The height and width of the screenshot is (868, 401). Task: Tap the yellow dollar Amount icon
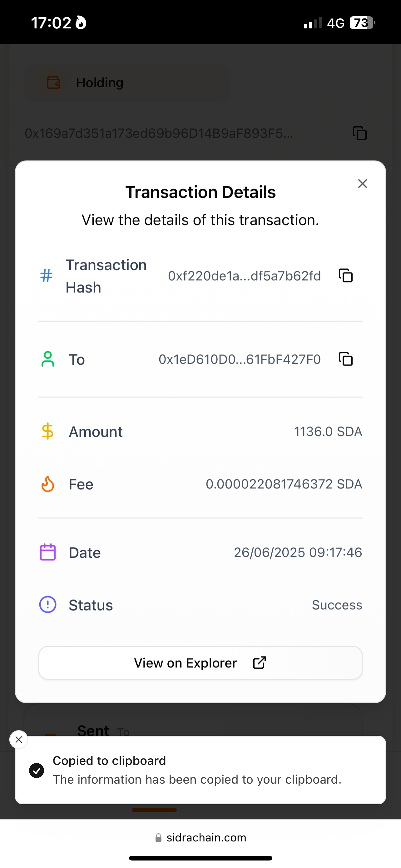(48, 431)
